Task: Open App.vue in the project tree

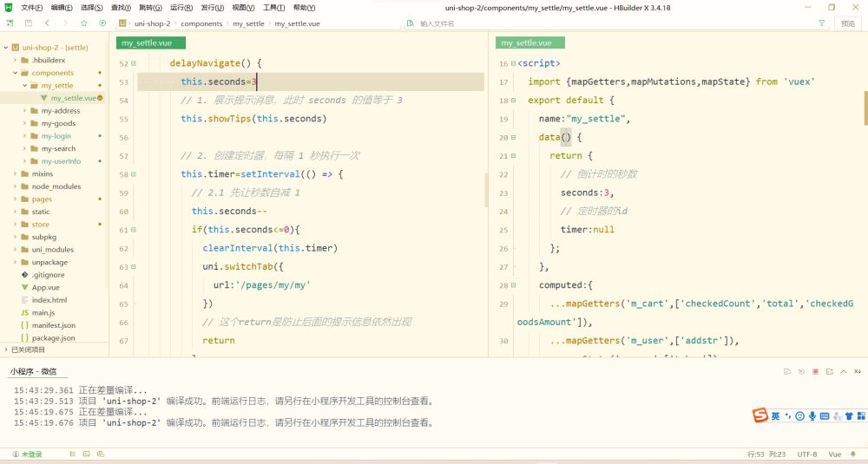Action: [45, 288]
